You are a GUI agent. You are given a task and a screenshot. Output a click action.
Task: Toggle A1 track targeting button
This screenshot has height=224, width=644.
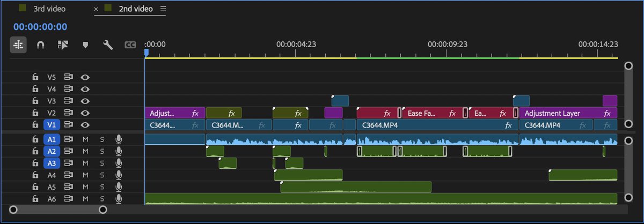[52, 139]
